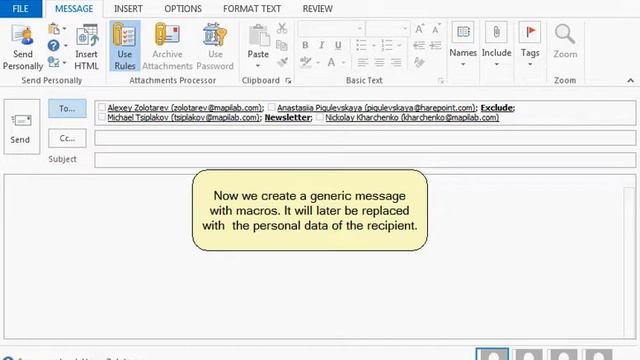The width and height of the screenshot is (640, 360).
Task: Click the Cut scissors icon
Action: click(282, 29)
